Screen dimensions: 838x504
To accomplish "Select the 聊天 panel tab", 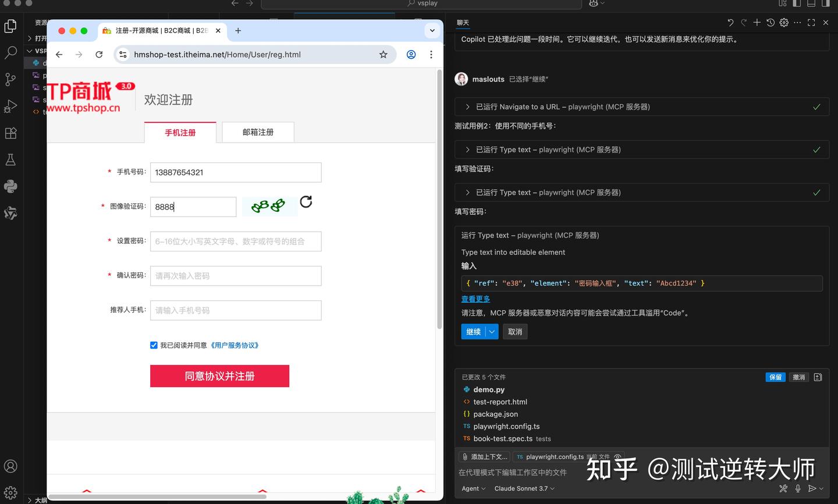I will point(463,23).
